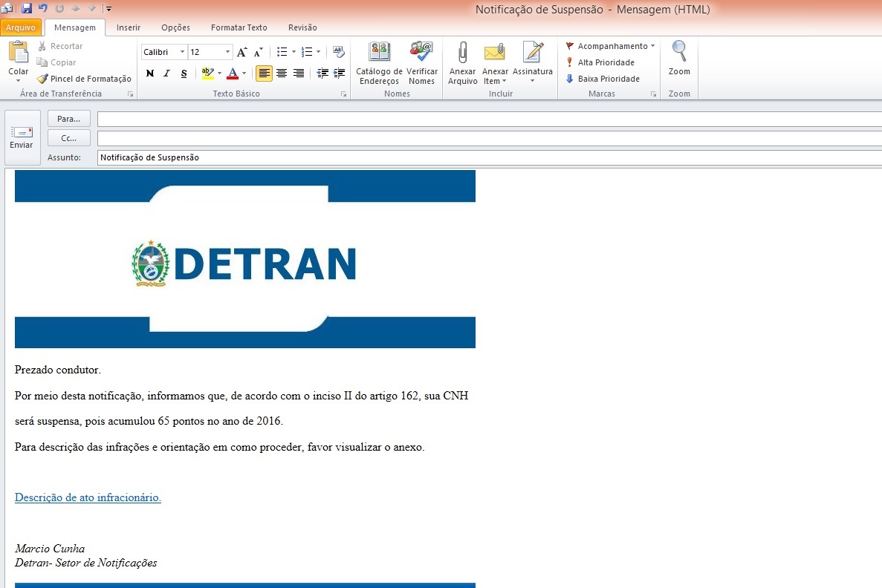This screenshot has height=588, width=882.
Task: Click inside the Assunto field
Action: (297, 157)
